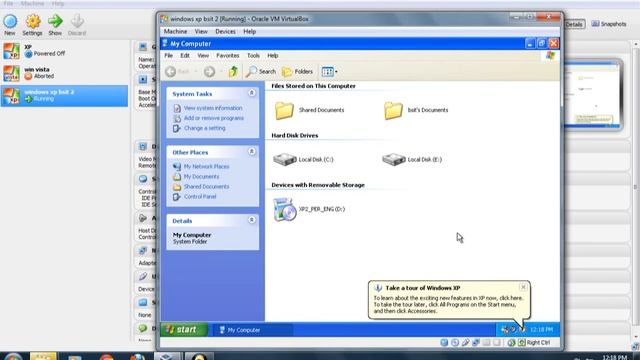This screenshot has height=360, width=640.
Task: Click the Search toolbar button
Action: tap(261, 72)
